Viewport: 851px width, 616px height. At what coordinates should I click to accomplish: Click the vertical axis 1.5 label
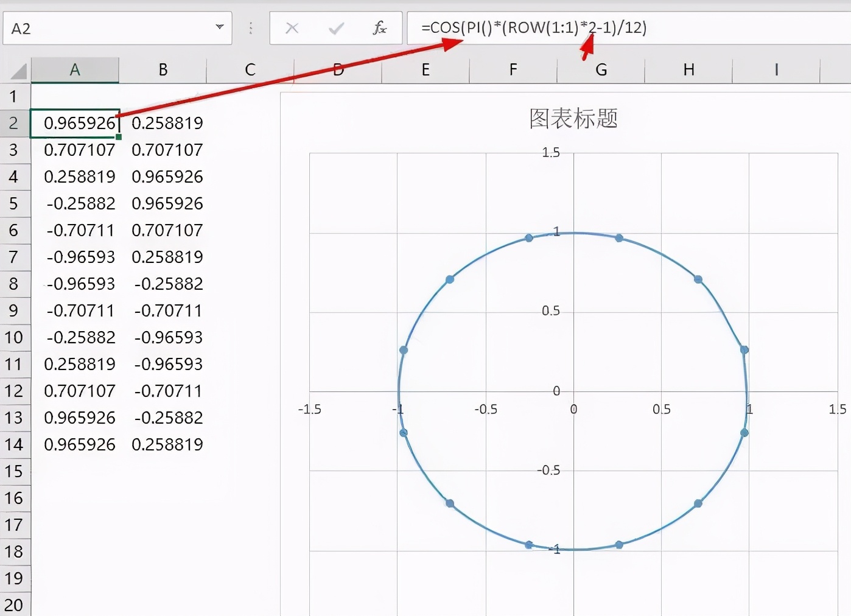pos(550,153)
